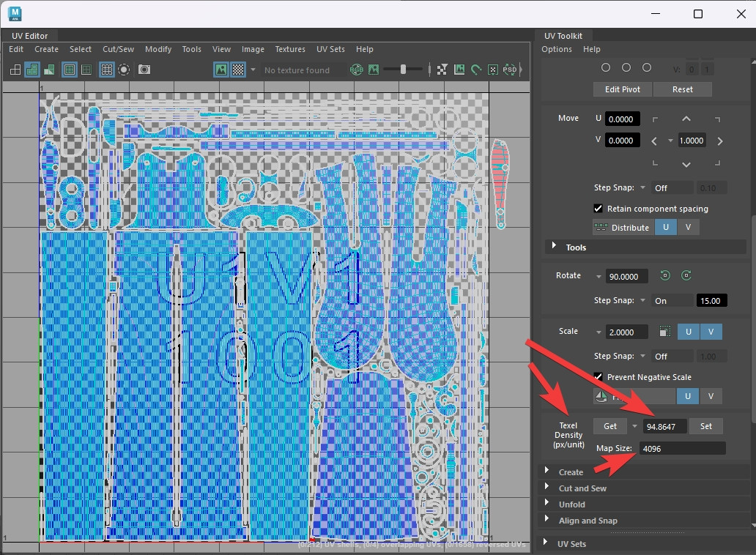The image size is (756, 555).
Task: Select U direction in Flip row
Action: [x=688, y=396]
